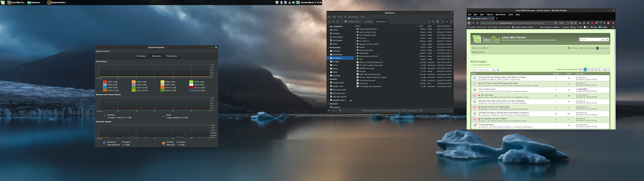644x181 pixels.
Task: Reload the page in Firefox
Action: [x=477, y=23]
